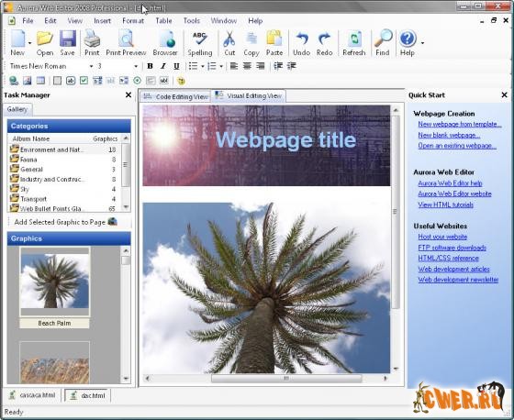Decrease the indent
This screenshot has height=420, width=514.
(x=278, y=66)
